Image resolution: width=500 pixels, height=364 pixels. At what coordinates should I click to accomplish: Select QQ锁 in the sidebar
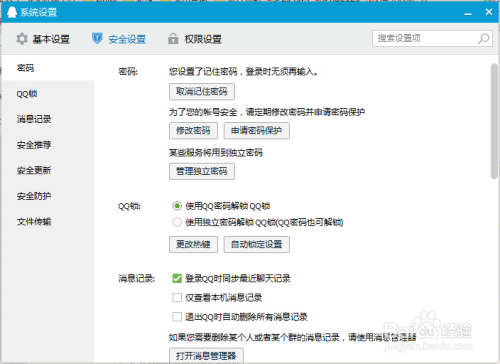[x=48, y=94]
